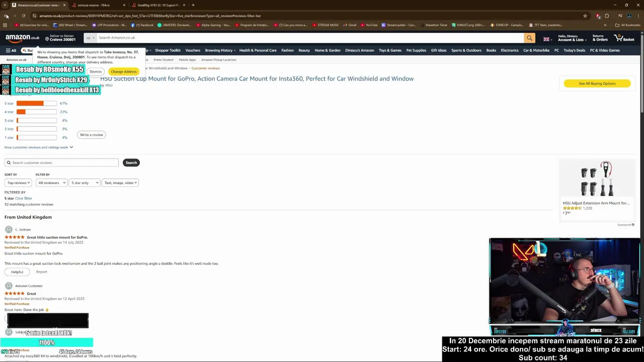644x362 pixels.
Task: Click the Clear filter link
Action: pos(23,198)
